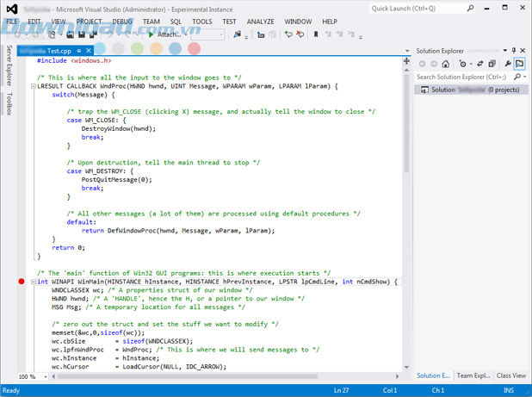Open the TOOLS menu
532x397 pixels.
coord(202,22)
